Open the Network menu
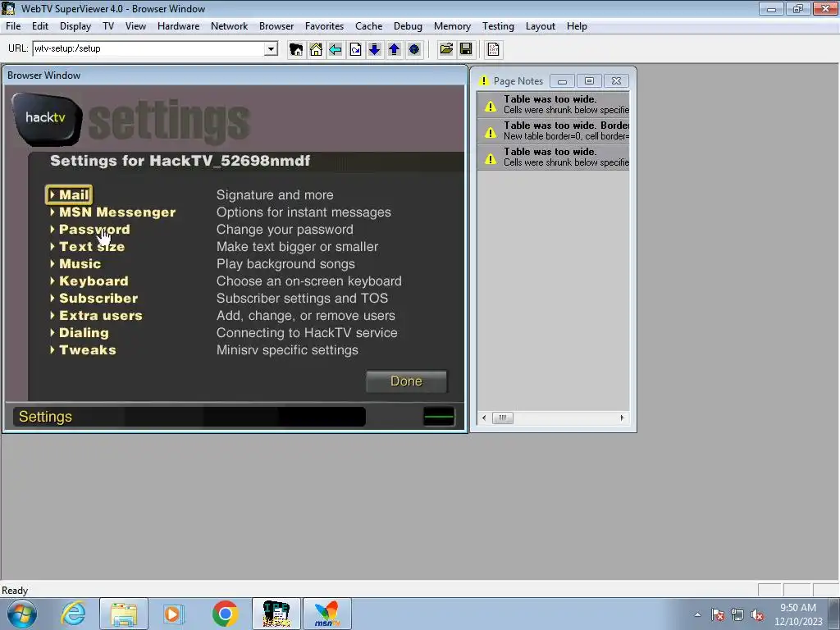The image size is (840, 630). (230, 25)
